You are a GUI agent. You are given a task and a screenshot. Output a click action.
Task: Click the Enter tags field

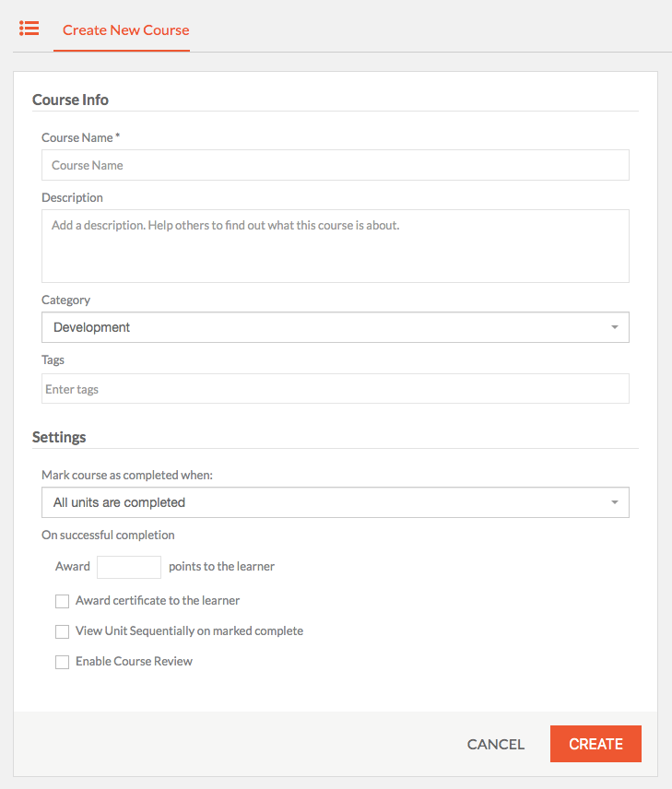[336, 388]
